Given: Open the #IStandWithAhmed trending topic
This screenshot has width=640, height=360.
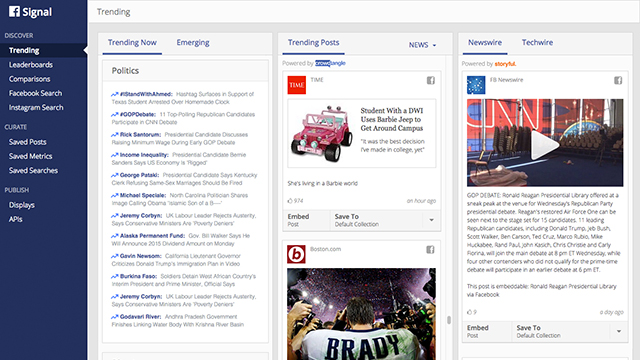Looking at the screenshot, I should 146,94.
